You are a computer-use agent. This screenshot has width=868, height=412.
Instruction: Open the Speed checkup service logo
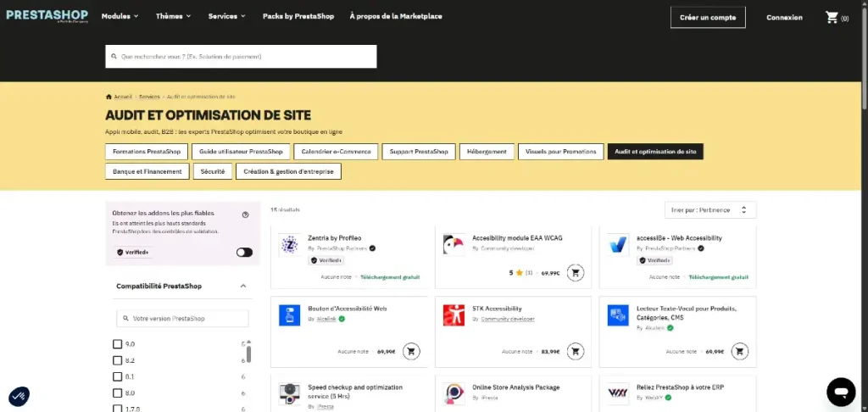click(x=290, y=393)
